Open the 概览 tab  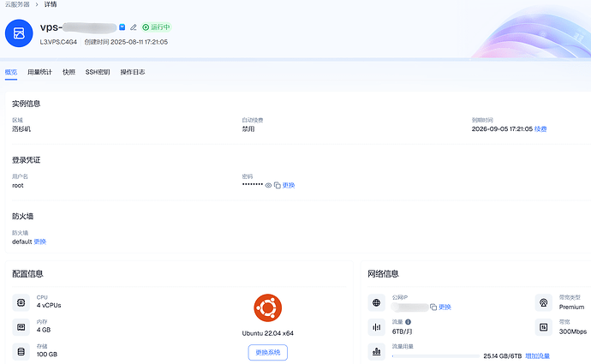(x=11, y=72)
